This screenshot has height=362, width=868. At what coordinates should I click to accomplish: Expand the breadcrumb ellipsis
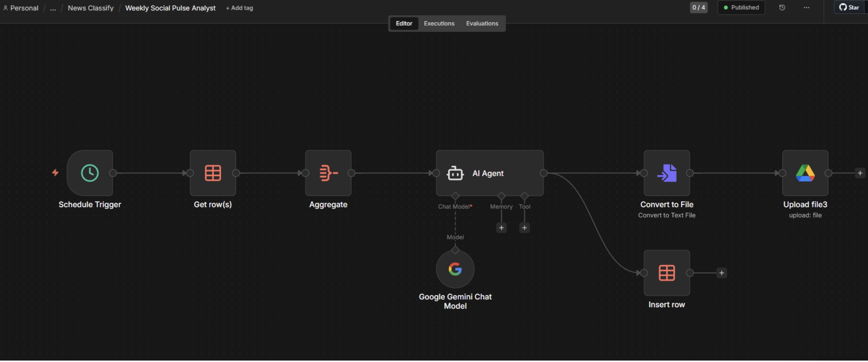coord(53,8)
